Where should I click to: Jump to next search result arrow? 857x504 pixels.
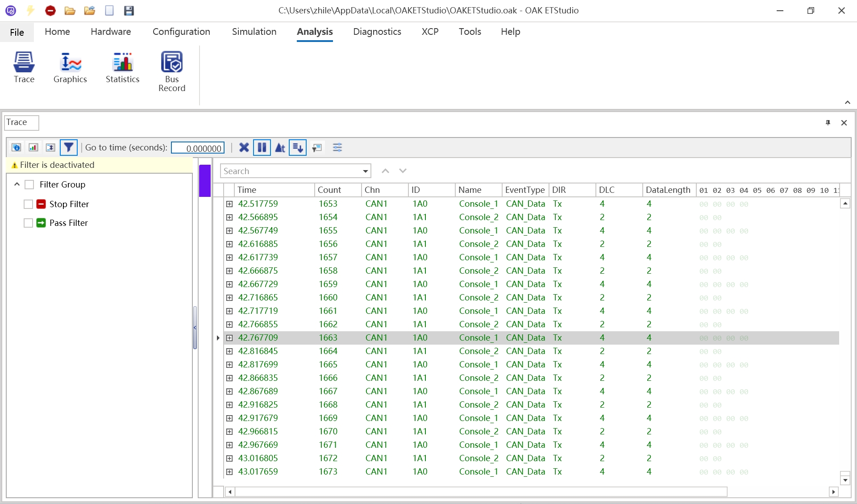tap(403, 171)
